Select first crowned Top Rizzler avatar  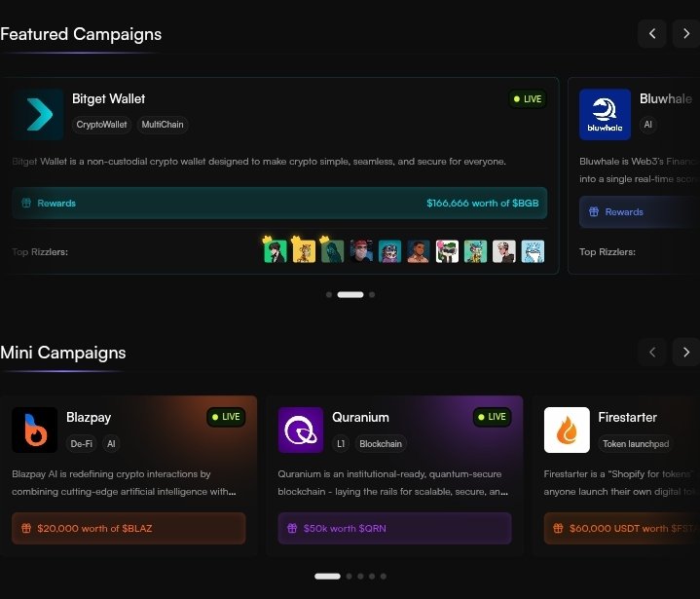[x=275, y=250]
